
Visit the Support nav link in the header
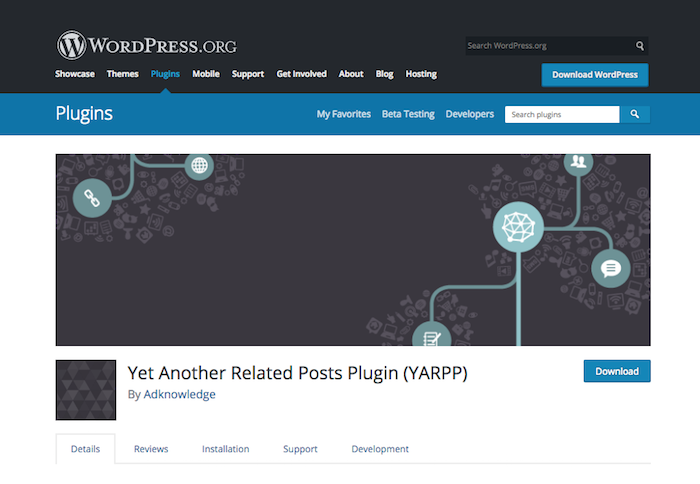248,74
